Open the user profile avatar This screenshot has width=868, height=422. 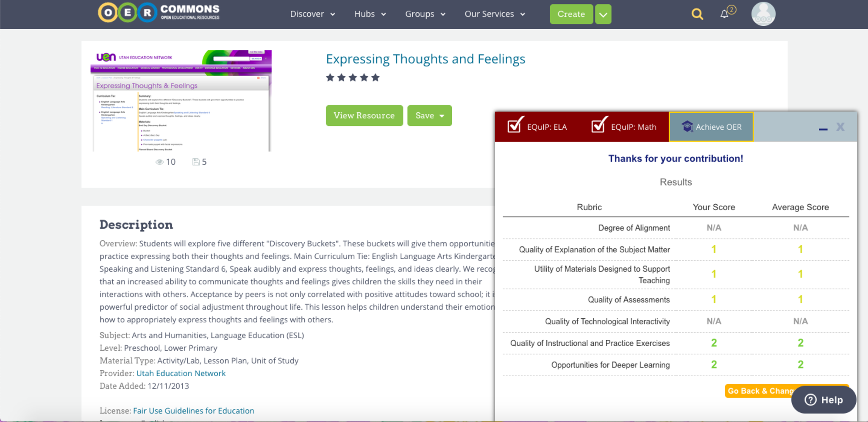(763, 14)
